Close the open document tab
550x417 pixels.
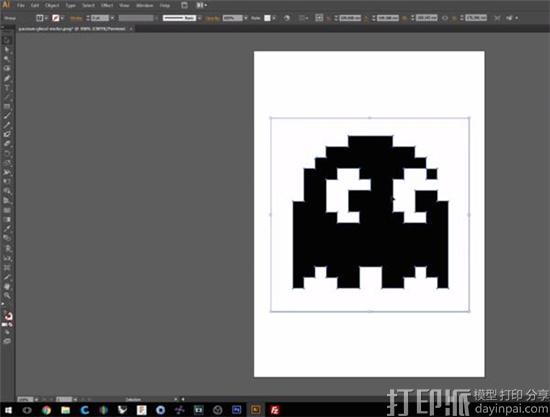coord(131,29)
